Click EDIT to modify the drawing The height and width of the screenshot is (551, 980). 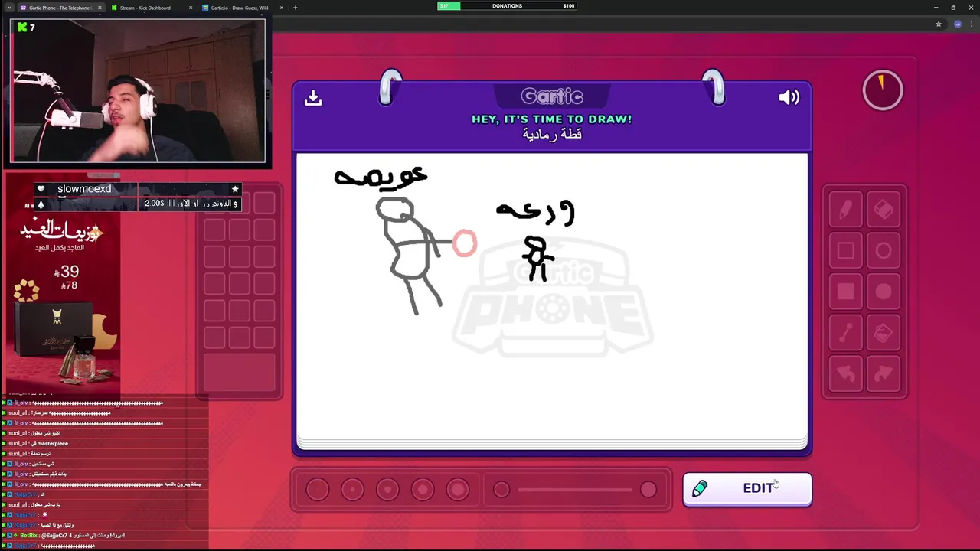pos(747,489)
